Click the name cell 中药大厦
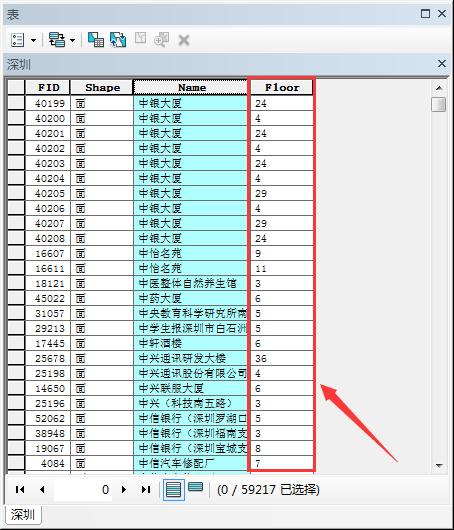 tap(190, 298)
